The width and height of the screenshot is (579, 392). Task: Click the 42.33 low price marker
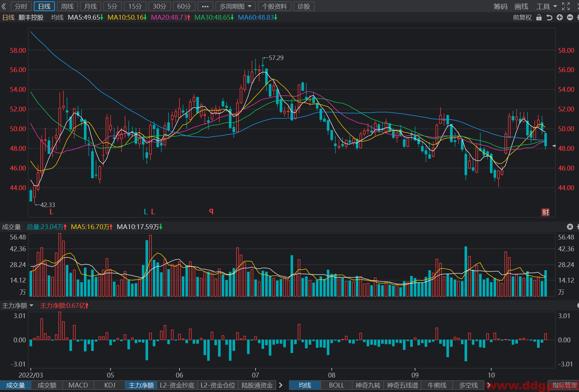[45, 205]
